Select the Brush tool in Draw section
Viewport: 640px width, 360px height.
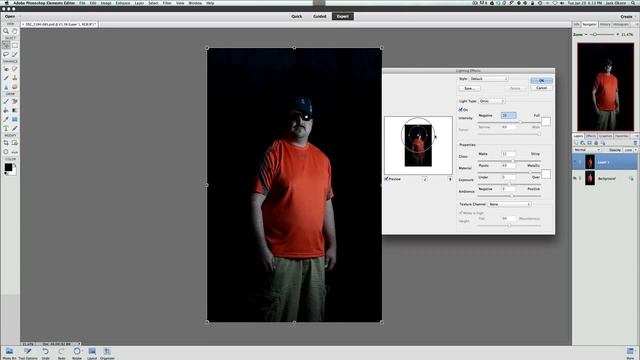click(6, 101)
